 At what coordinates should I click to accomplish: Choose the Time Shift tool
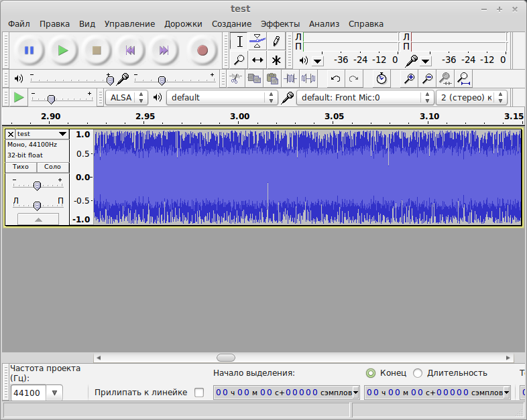coord(257,60)
